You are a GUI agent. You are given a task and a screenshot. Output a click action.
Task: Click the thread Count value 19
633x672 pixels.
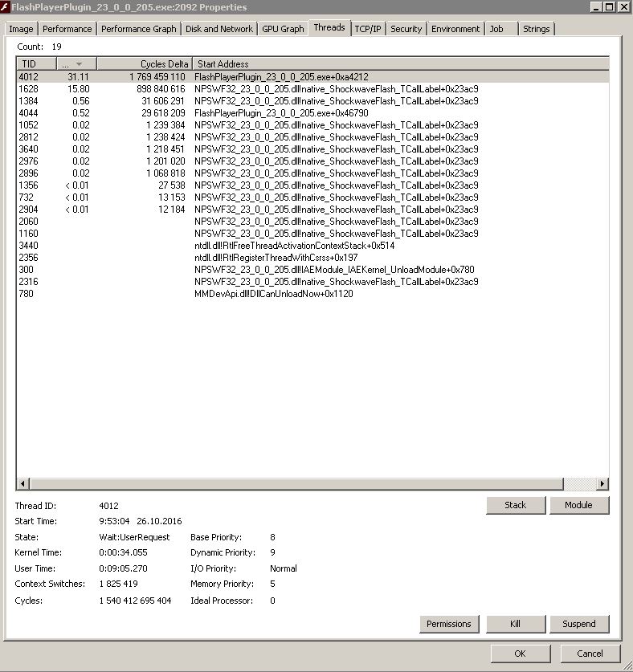coord(56,47)
